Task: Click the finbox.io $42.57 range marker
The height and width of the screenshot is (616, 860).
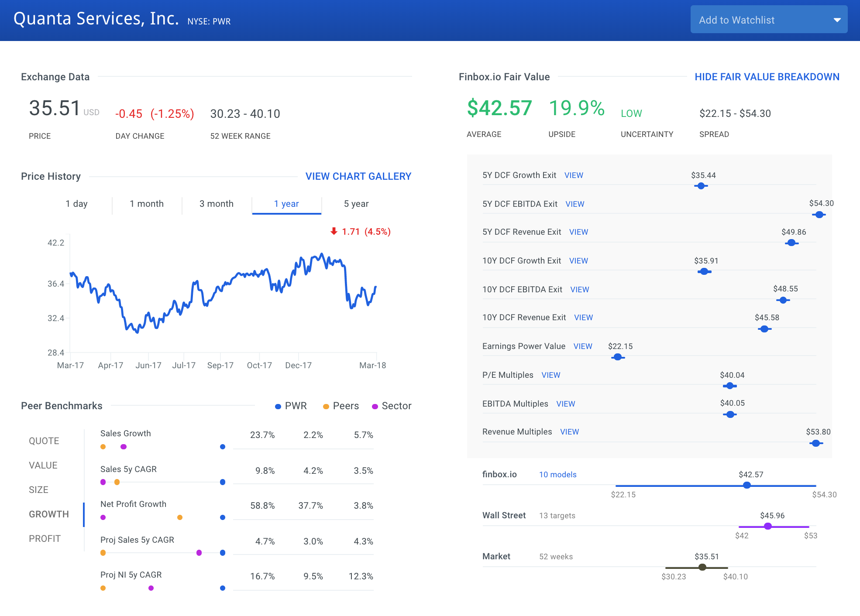Action: pyautogui.click(x=747, y=485)
